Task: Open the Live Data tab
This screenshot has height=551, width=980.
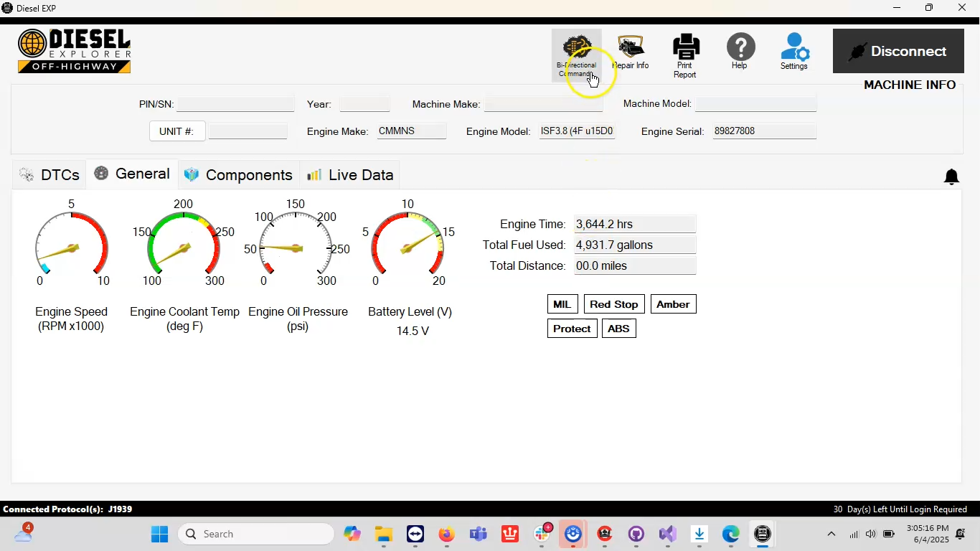Action: point(349,174)
